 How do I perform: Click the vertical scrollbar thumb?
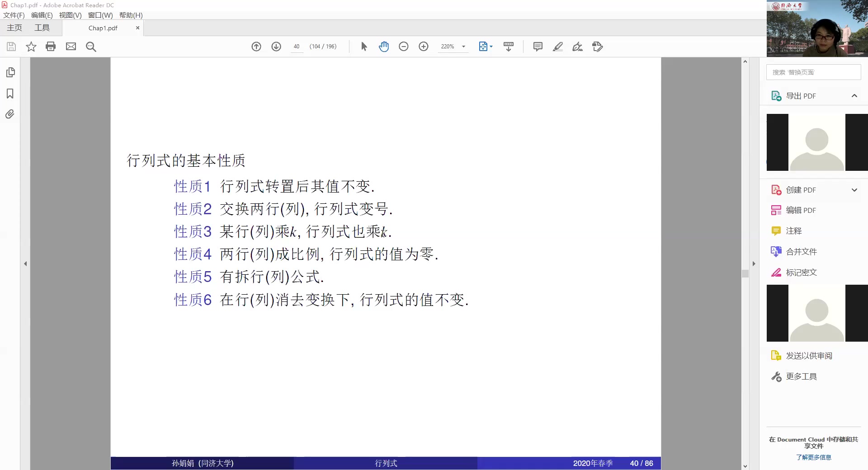tap(745, 273)
